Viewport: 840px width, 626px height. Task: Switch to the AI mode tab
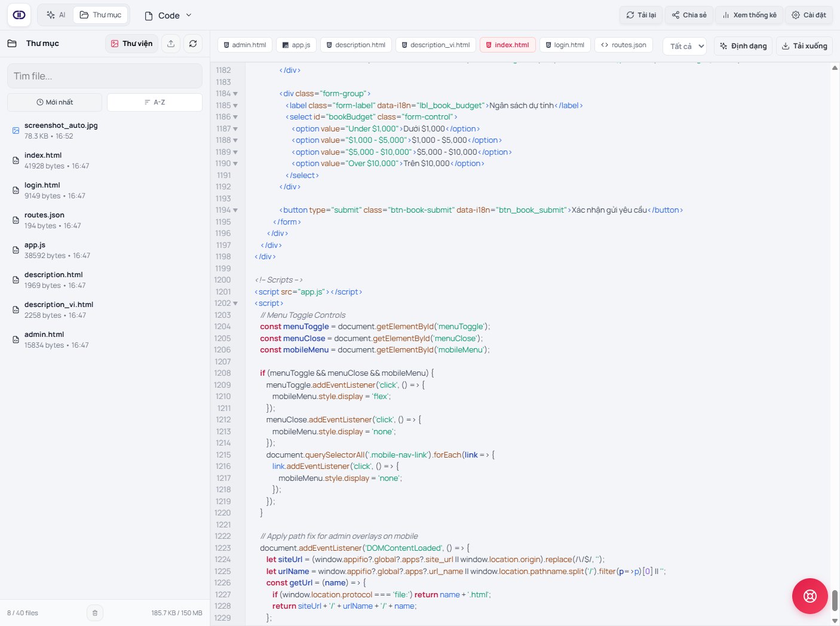click(x=56, y=15)
